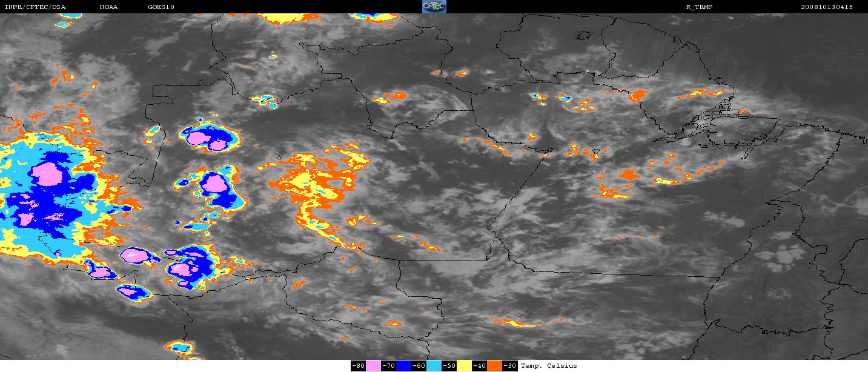The width and height of the screenshot is (868, 372).
Task: Click the dark blue legend color swatch
Action: pos(403,366)
